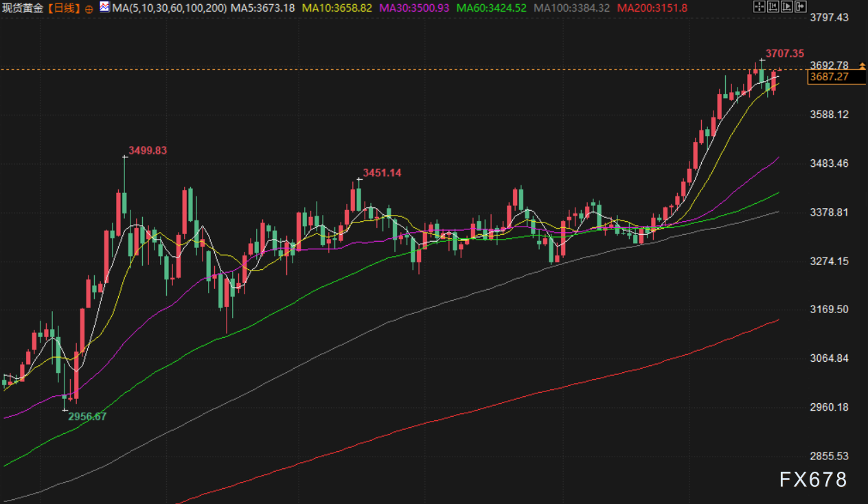Open the MA(5,10,30,60,100,200) indicator settings
868x504 pixels.
pyautogui.click(x=168, y=8)
